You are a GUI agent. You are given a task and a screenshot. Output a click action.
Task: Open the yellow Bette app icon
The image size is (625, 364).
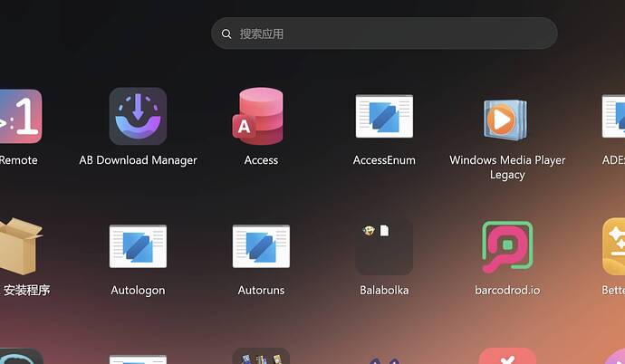click(x=613, y=246)
